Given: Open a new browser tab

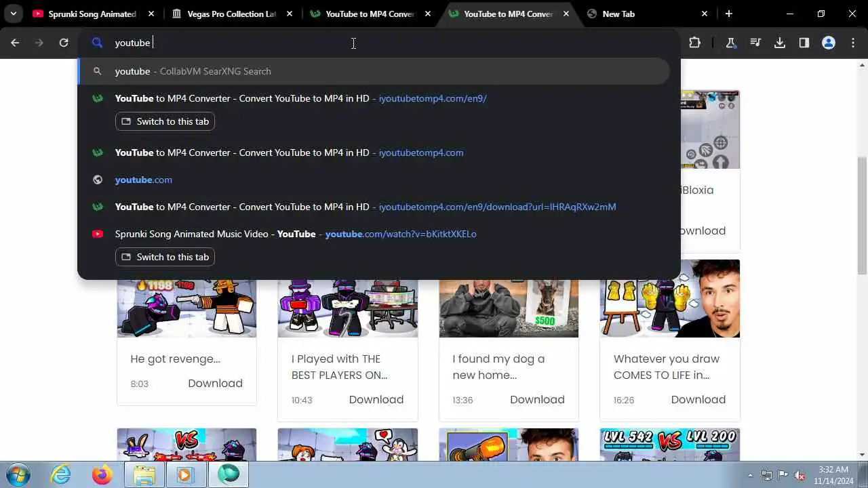Looking at the screenshot, I should 729,14.
